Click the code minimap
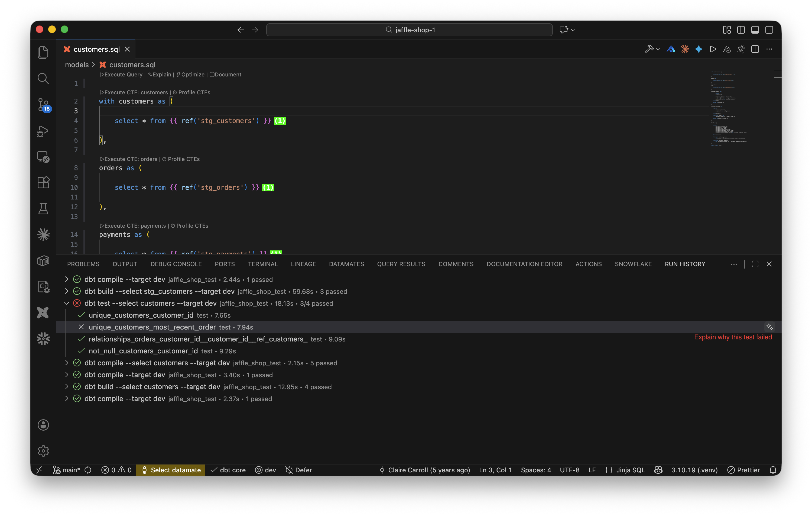Screen dimensions: 812x516 [729, 109]
